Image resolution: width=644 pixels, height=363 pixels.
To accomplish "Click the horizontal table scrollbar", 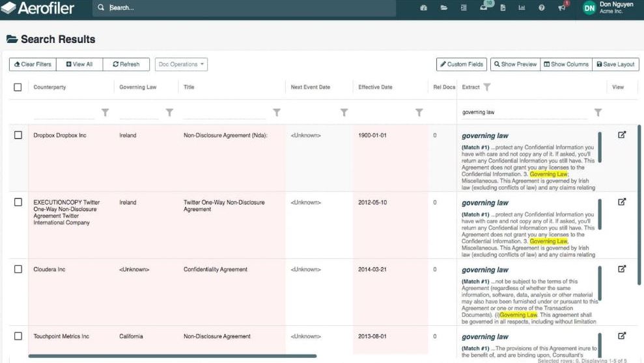I will pos(173,356).
